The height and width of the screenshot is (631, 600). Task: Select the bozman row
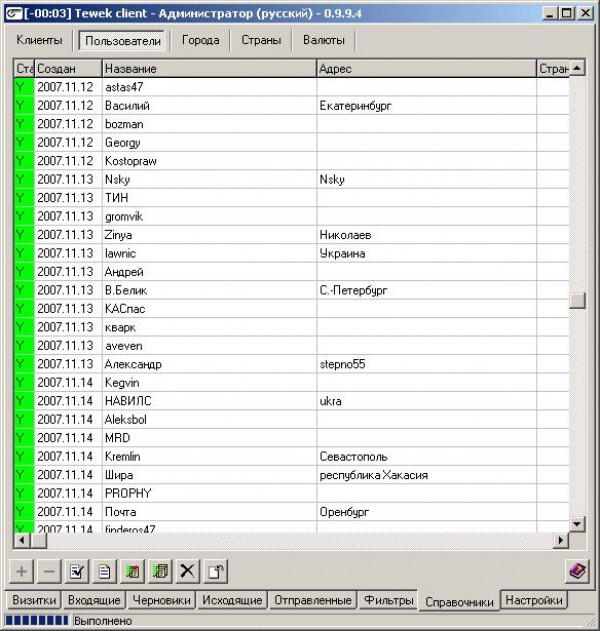tap(291, 124)
